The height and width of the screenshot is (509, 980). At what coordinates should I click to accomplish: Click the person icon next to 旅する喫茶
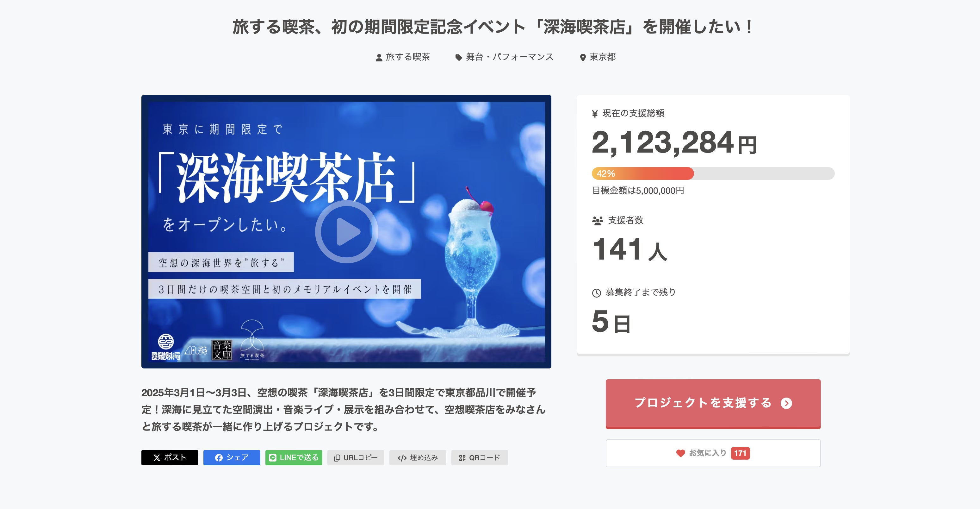pos(379,58)
